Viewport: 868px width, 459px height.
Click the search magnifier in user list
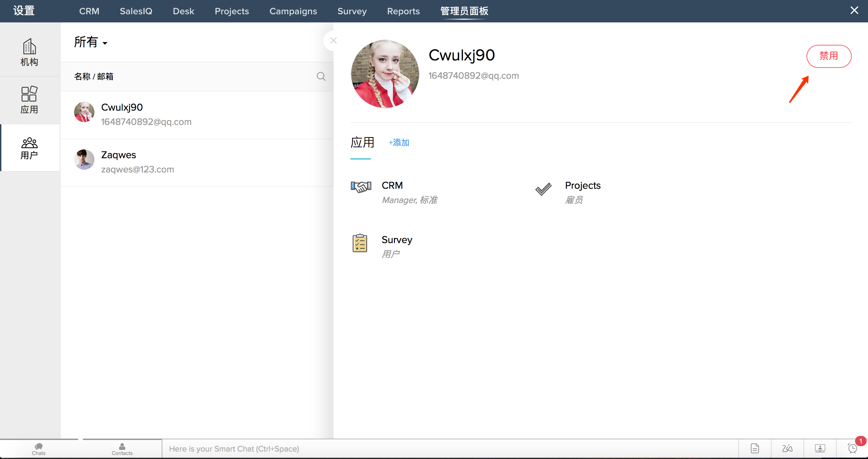click(321, 76)
